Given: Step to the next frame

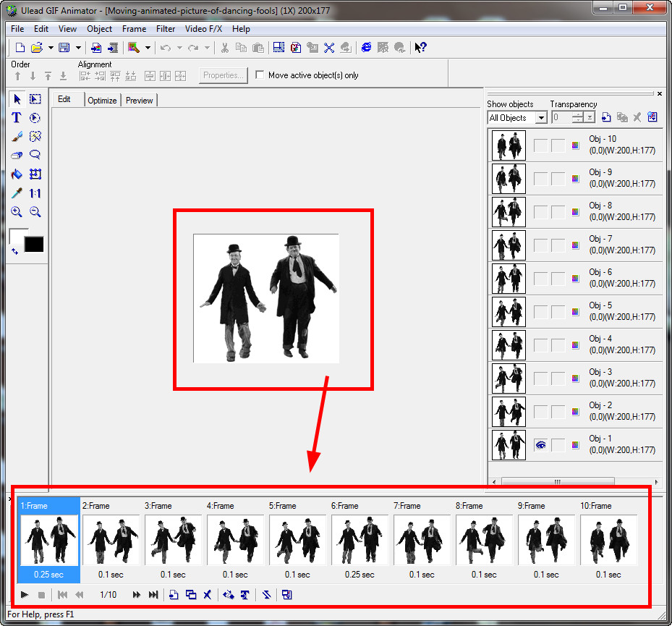Looking at the screenshot, I should coord(136,595).
